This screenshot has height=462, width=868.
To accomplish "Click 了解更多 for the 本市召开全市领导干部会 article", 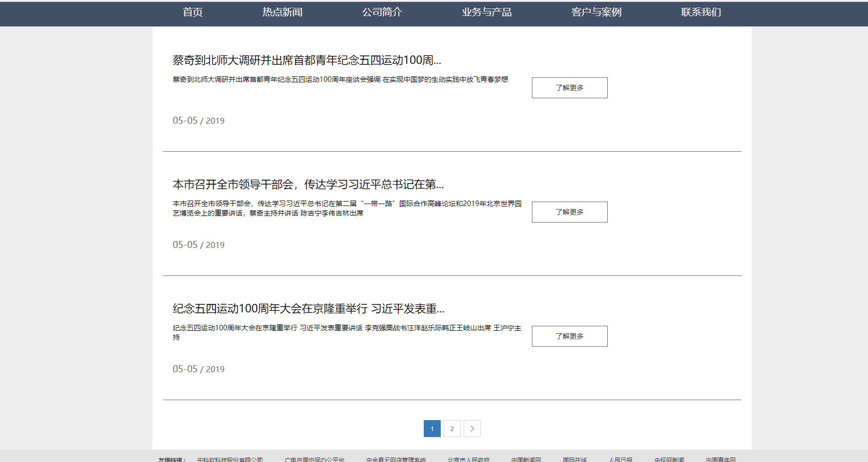I will (569, 212).
